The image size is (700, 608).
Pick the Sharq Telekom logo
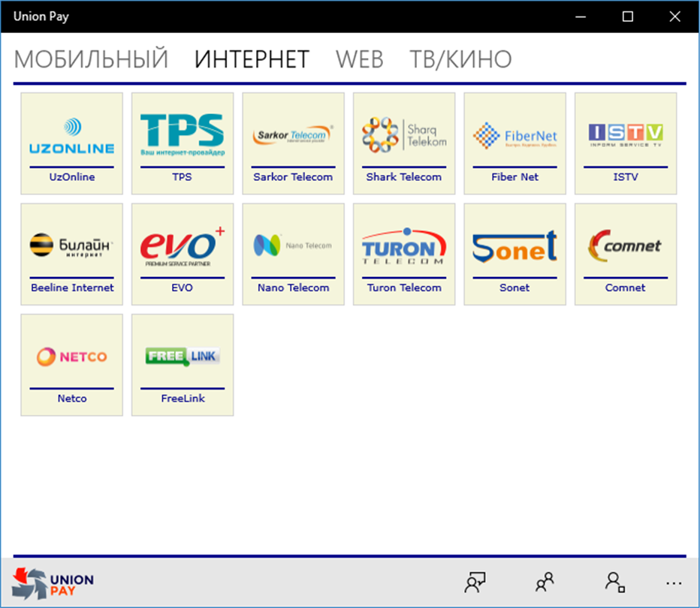(x=404, y=134)
